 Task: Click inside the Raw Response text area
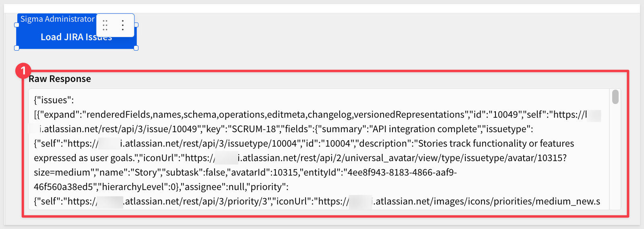(x=318, y=165)
